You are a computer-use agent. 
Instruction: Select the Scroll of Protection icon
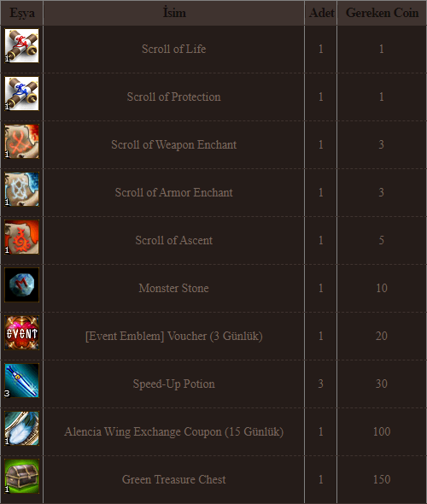click(x=21, y=93)
